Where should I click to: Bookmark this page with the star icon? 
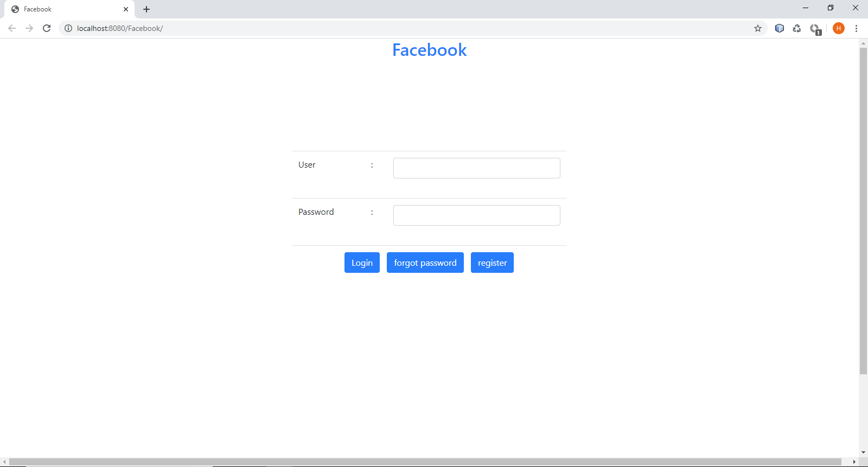(758, 28)
